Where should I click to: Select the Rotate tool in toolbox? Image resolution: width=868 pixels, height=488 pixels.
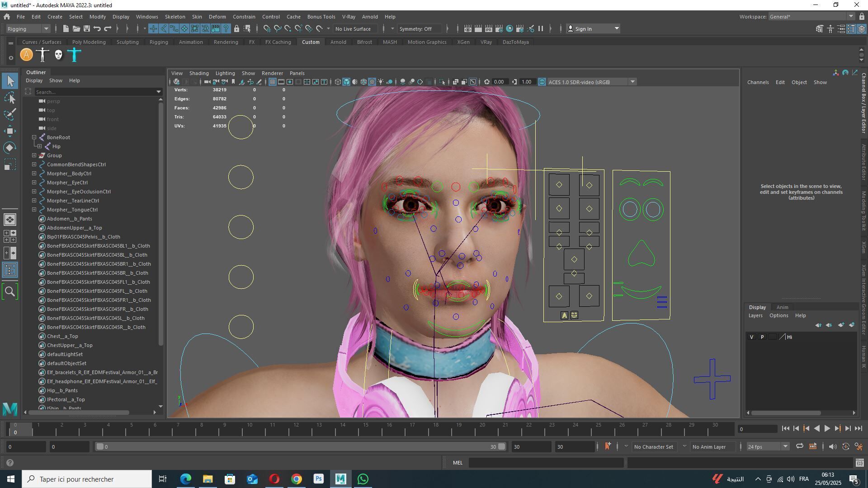click(10, 148)
